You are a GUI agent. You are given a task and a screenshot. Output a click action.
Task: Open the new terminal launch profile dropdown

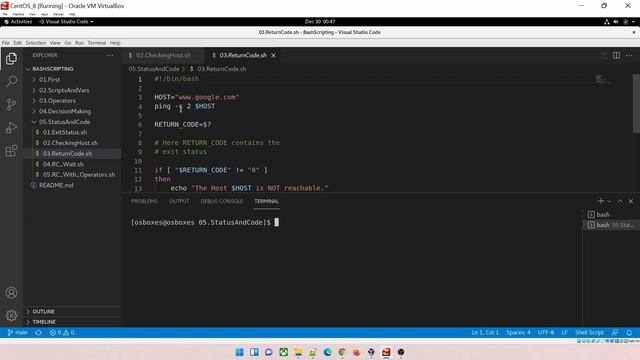pos(609,201)
